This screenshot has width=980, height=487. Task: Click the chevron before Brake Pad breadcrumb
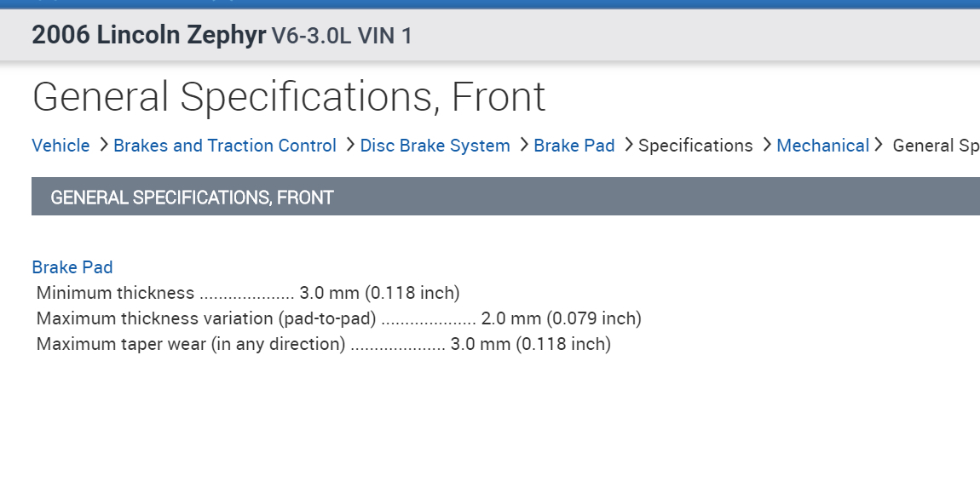tap(524, 145)
